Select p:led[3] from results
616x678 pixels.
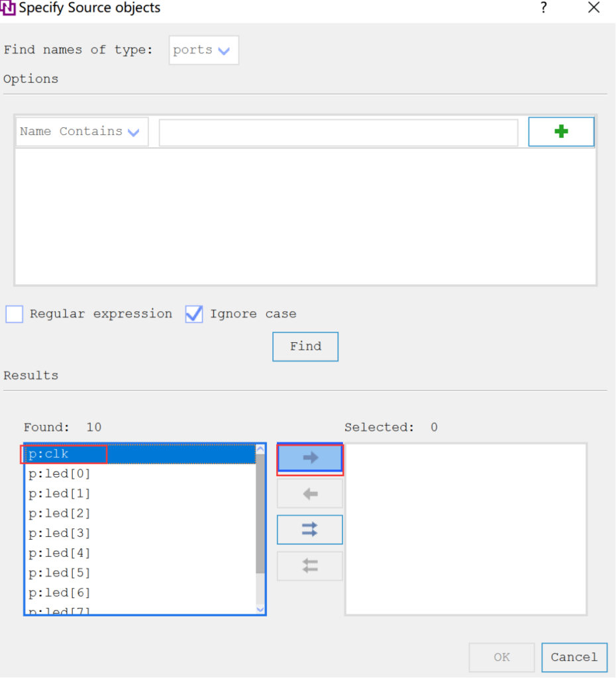point(60,533)
